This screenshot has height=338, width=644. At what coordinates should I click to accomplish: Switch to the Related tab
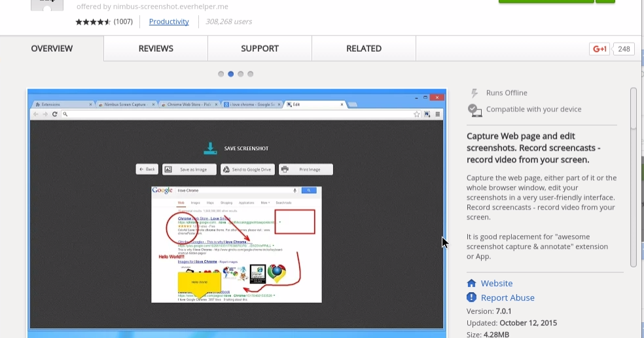tap(363, 48)
